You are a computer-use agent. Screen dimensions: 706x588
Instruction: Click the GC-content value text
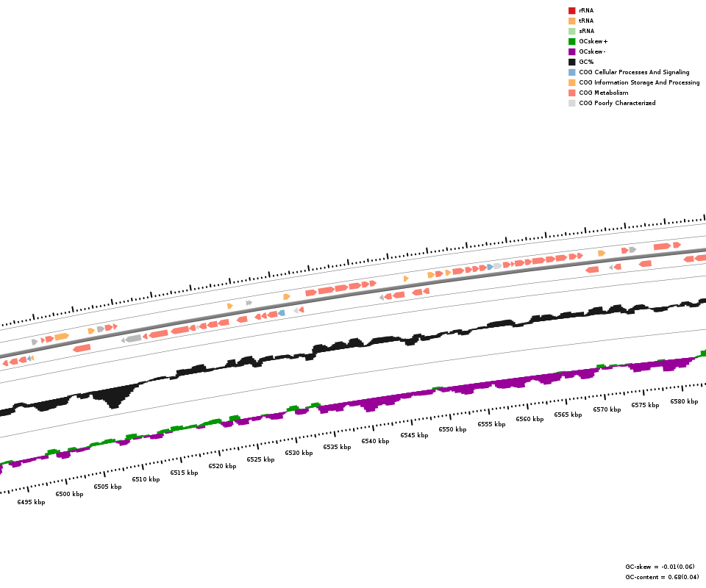coord(662,577)
